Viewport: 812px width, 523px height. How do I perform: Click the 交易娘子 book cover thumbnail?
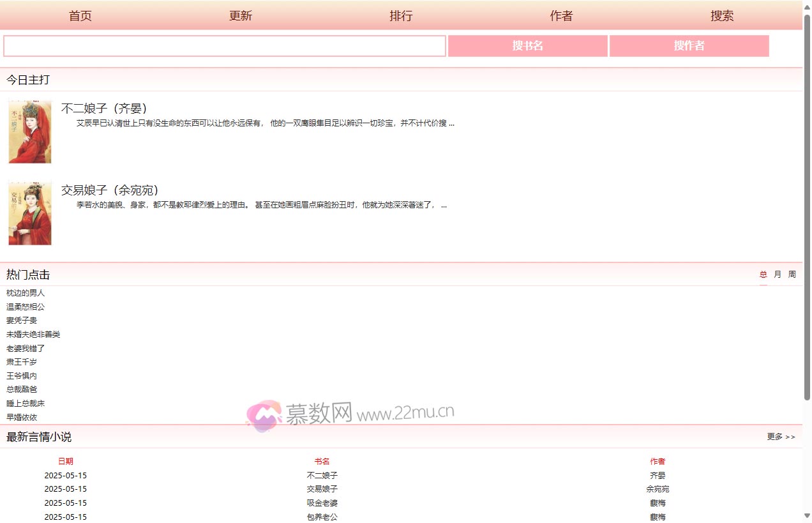[x=29, y=213]
